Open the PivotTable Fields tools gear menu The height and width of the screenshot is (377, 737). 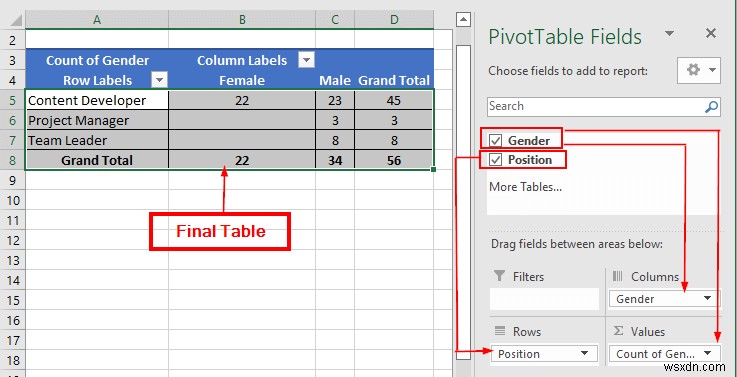pyautogui.click(x=698, y=71)
